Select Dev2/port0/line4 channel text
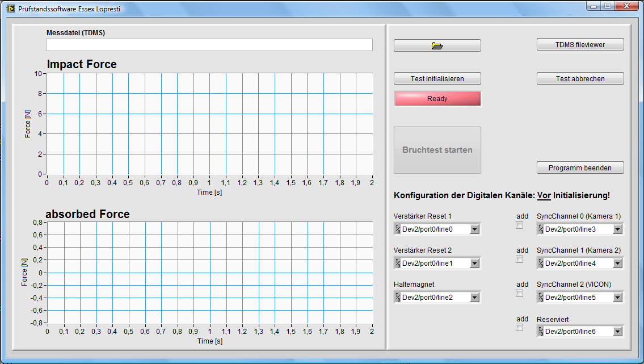 (570, 263)
